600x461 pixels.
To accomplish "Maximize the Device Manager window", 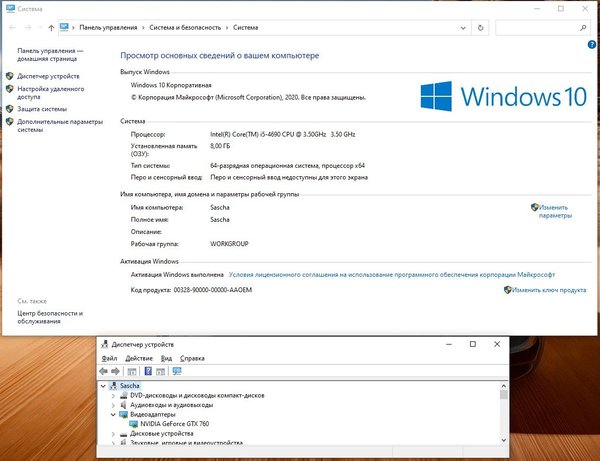I will click(473, 344).
